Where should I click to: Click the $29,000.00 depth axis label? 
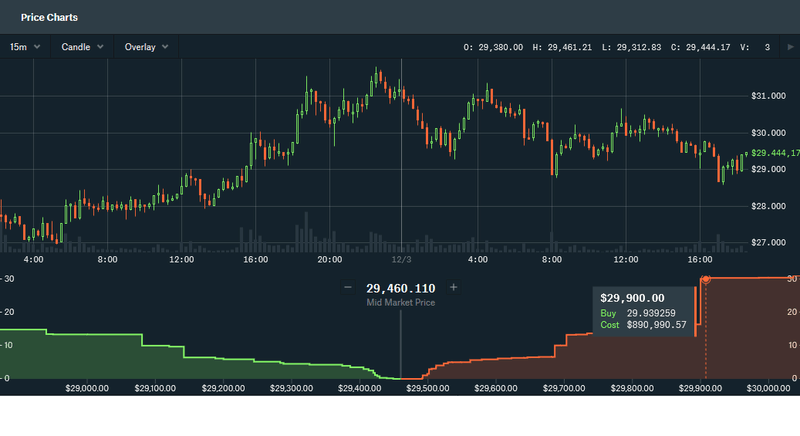click(x=87, y=388)
